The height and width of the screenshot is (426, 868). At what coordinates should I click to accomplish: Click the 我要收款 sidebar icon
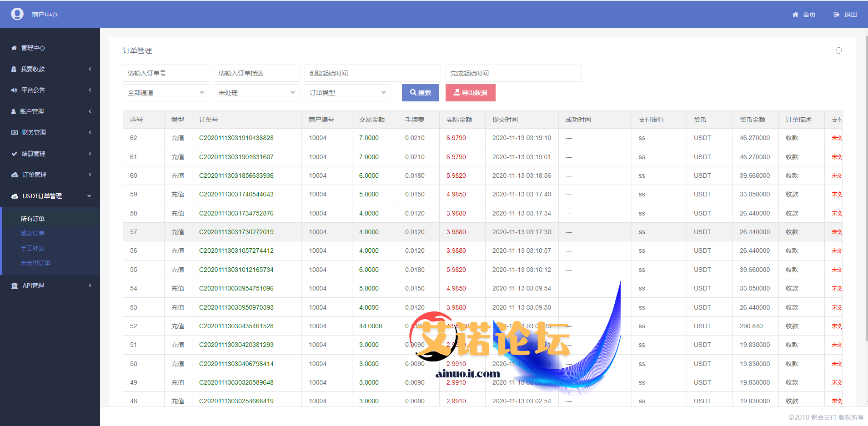pos(14,69)
